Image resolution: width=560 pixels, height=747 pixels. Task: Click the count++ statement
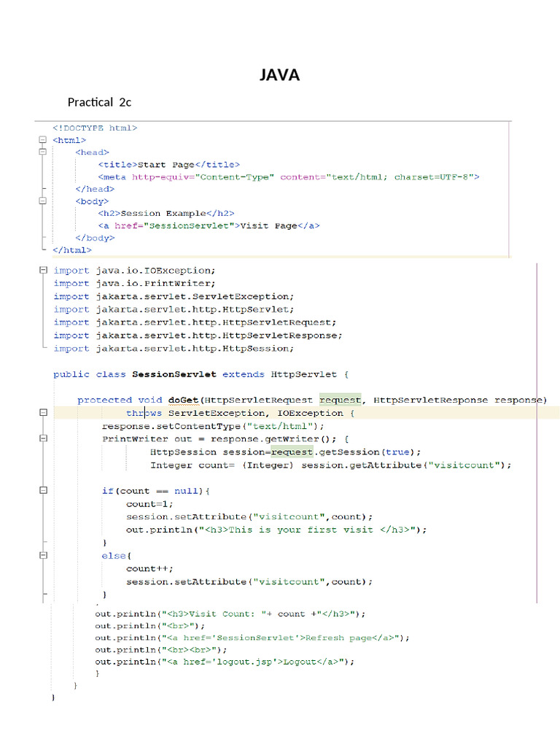[x=149, y=569]
